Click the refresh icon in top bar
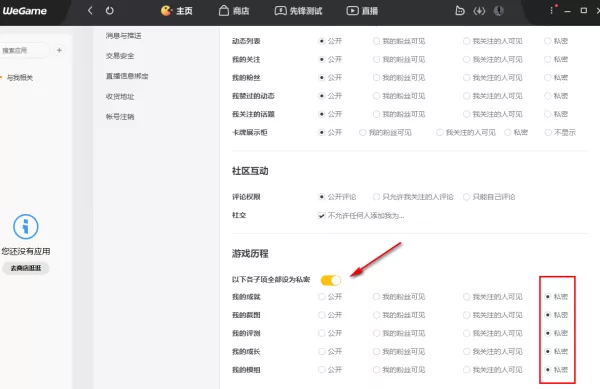The image size is (600, 389). point(110,10)
